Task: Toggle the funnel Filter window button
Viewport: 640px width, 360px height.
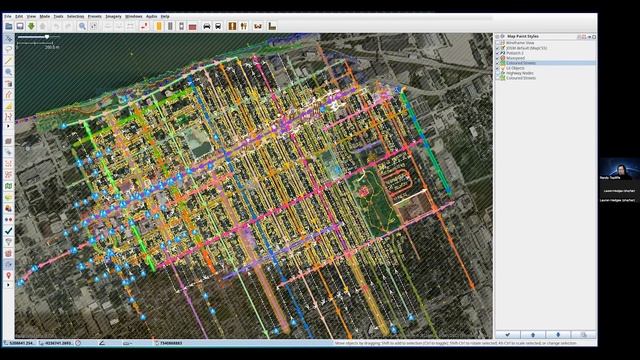Action: (x=8, y=242)
